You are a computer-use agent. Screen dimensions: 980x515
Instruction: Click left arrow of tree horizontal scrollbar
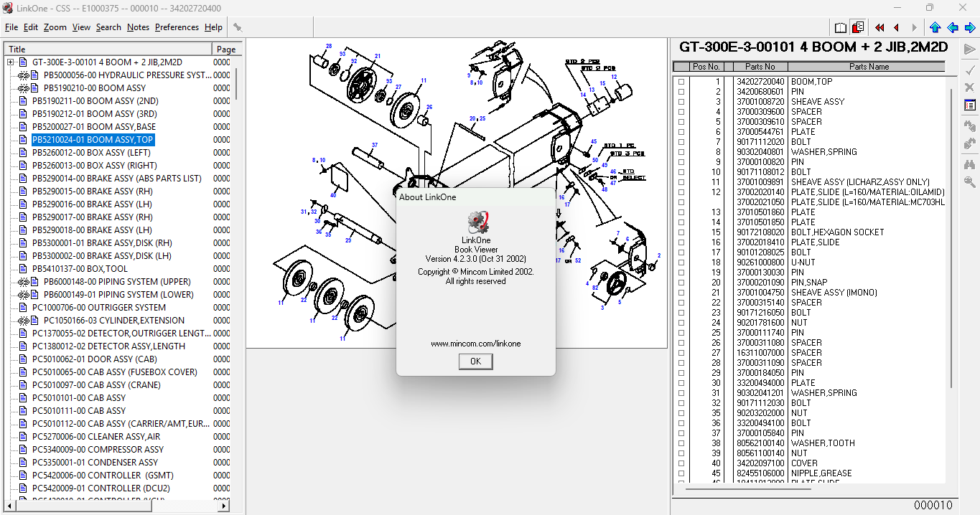[11, 506]
